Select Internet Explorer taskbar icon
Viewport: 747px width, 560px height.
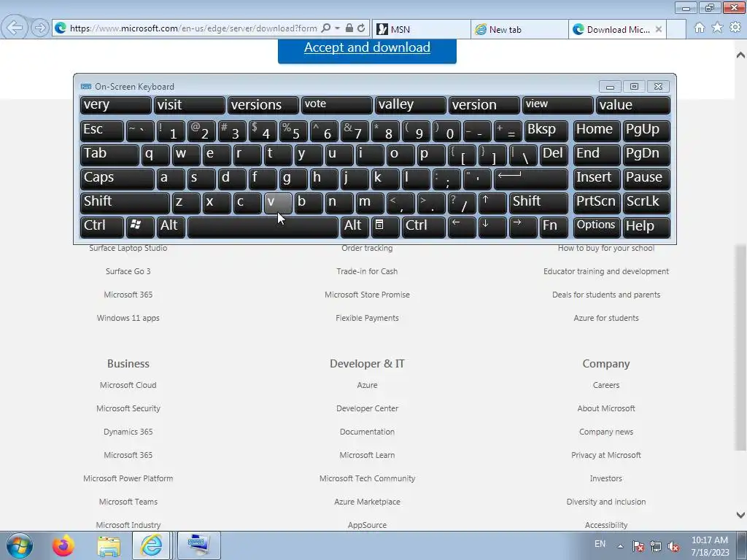point(152,545)
